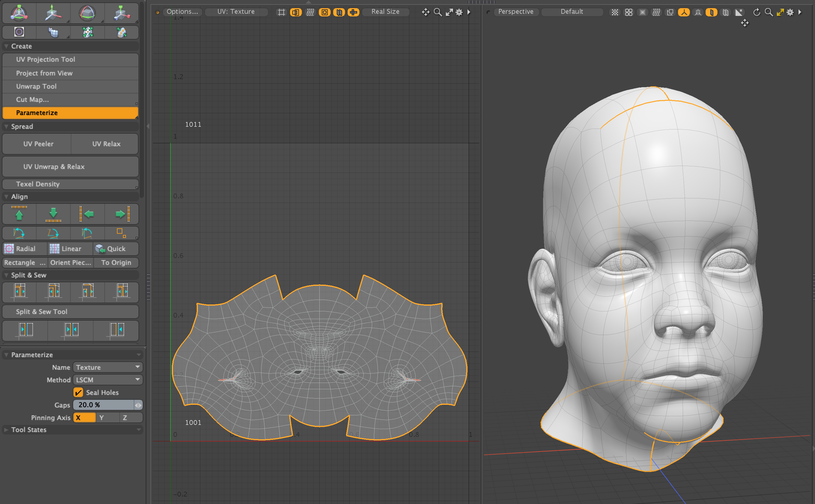Click the UV view zoom magnifier icon
Image resolution: width=815 pixels, height=504 pixels.
[x=438, y=12]
